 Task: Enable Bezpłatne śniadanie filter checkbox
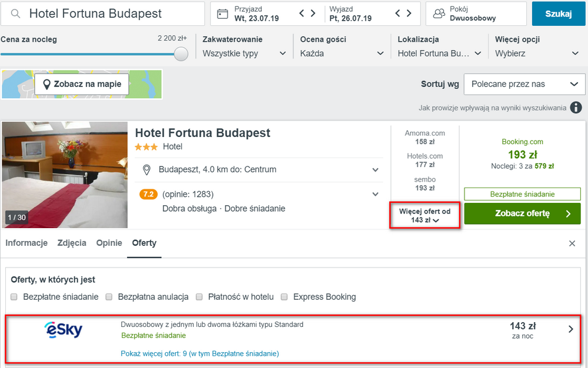[x=14, y=297]
